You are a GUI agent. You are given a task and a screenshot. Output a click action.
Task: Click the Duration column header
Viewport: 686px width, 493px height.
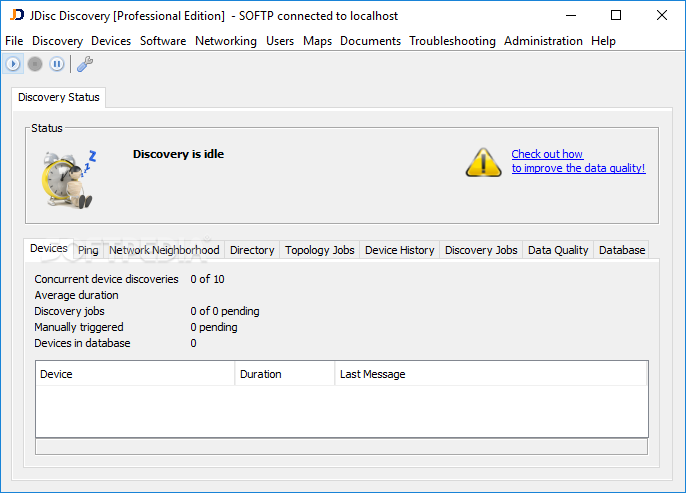point(285,374)
